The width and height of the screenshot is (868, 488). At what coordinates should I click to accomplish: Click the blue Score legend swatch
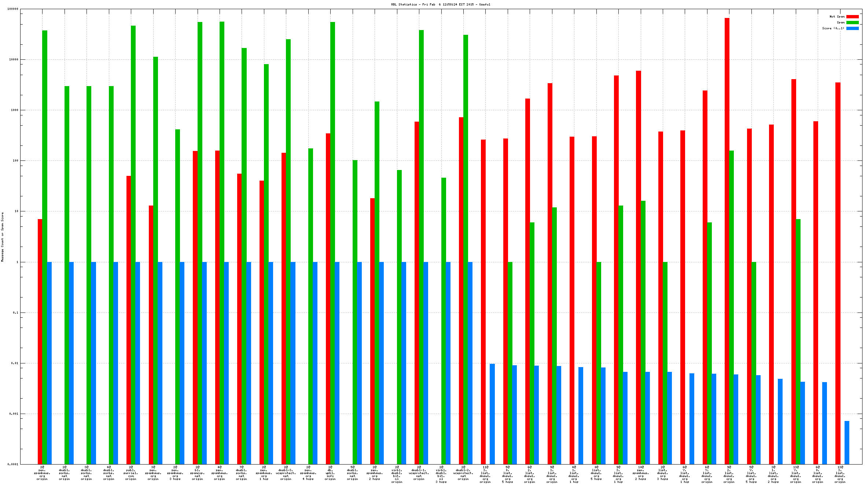coord(852,28)
